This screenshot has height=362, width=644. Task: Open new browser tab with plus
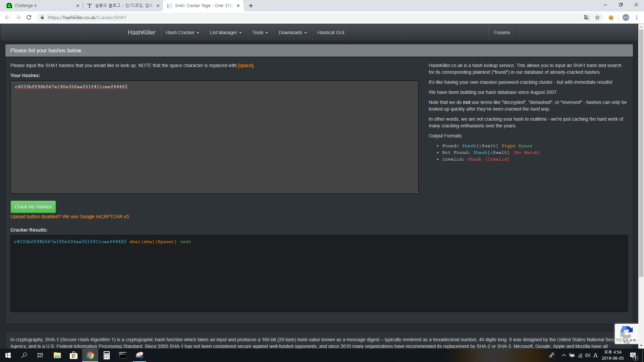coord(251,6)
